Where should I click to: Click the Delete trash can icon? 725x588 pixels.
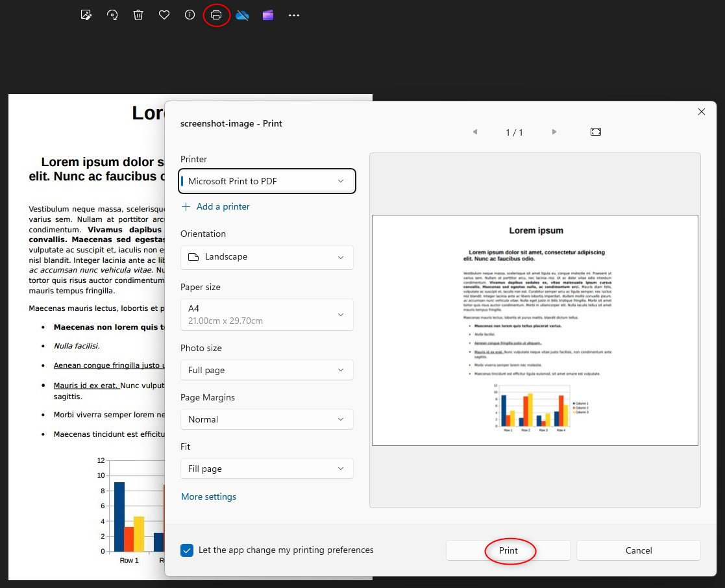click(x=138, y=15)
